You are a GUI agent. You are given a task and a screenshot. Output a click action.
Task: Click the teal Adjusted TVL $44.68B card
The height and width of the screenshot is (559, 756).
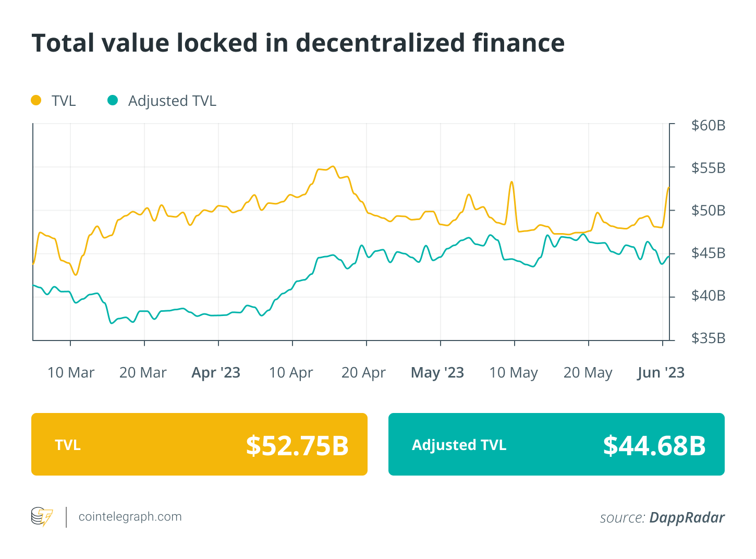pyautogui.click(x=556, y=444)
